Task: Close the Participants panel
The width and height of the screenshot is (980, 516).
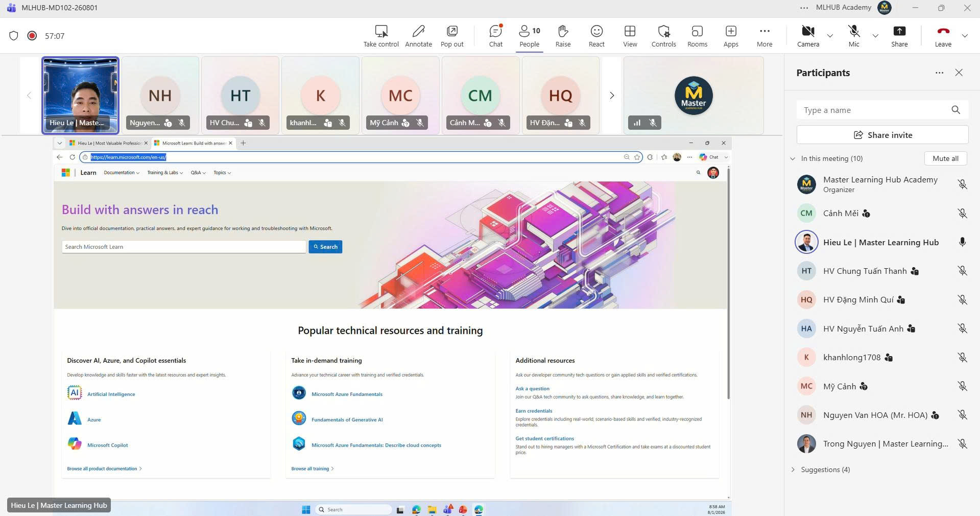Action: tap(959, 73)
